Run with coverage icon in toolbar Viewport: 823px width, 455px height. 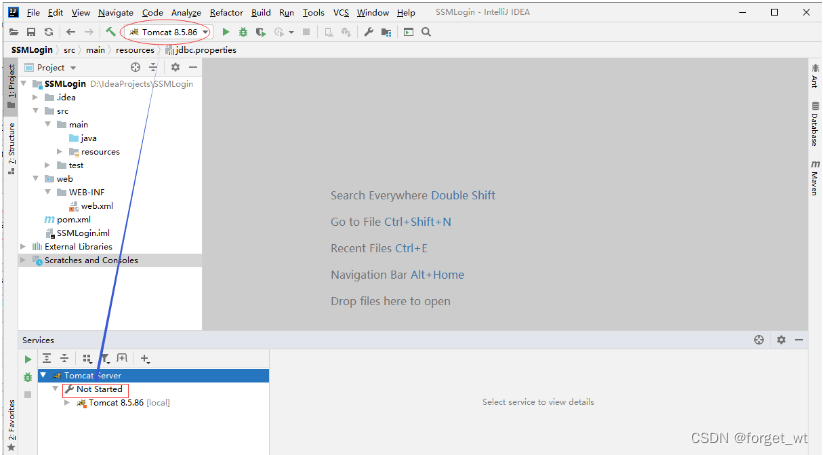point(260,32)
